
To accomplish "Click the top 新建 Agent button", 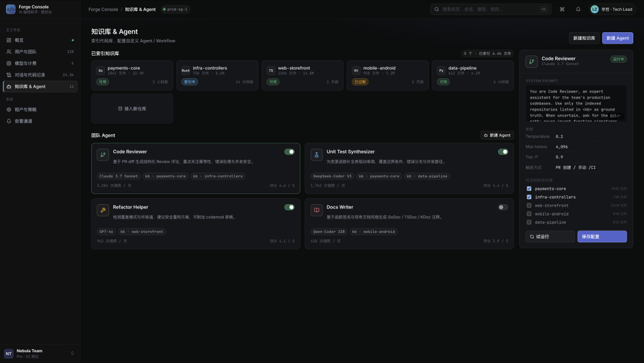I will click(x=617, y=38).
